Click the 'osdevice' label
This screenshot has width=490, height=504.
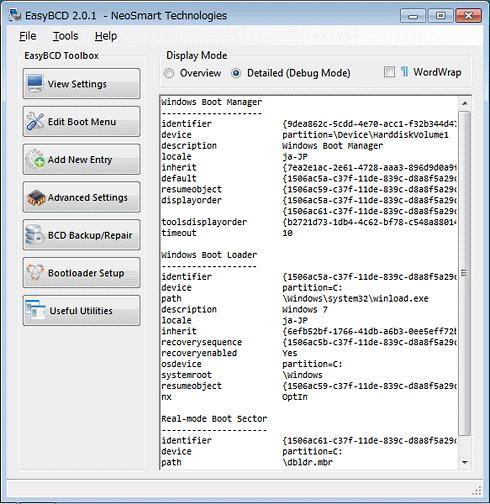[x=181, y=364]
